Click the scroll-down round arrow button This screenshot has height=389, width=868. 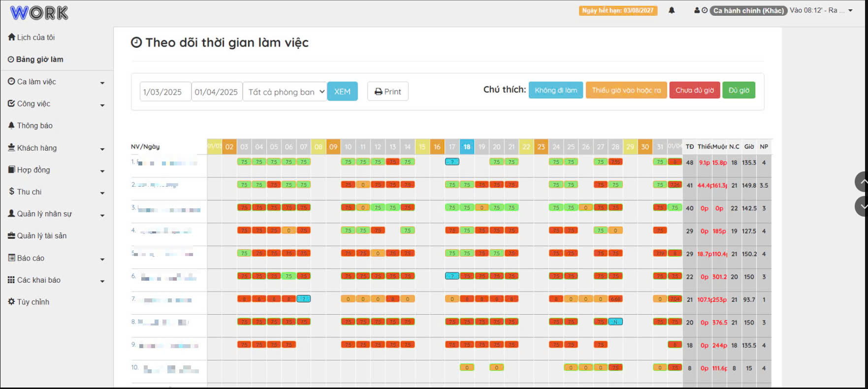862,206
